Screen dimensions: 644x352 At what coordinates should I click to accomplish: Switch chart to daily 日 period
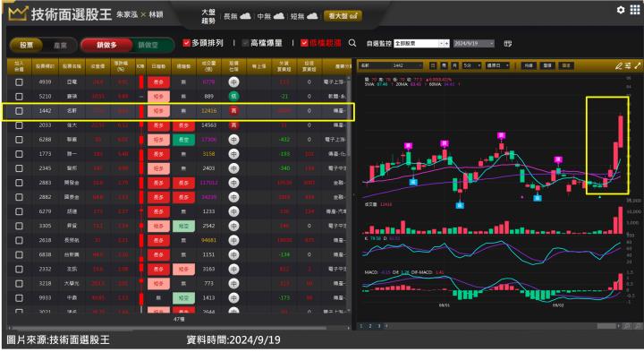point(433,65)
